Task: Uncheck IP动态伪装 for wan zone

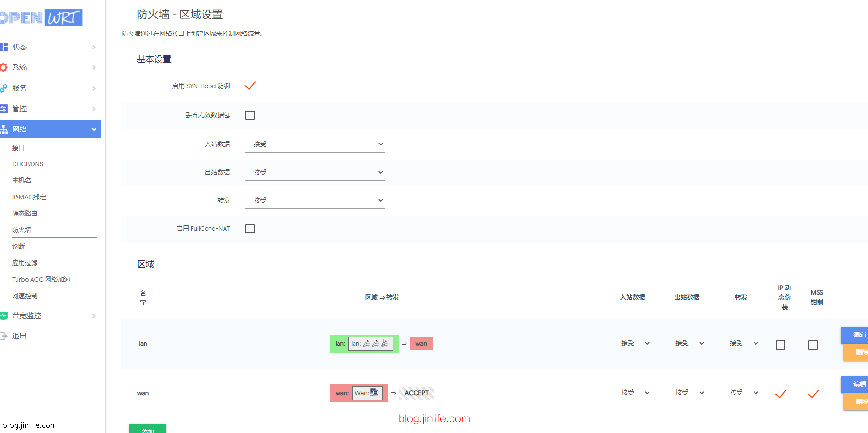Action: 781,394
